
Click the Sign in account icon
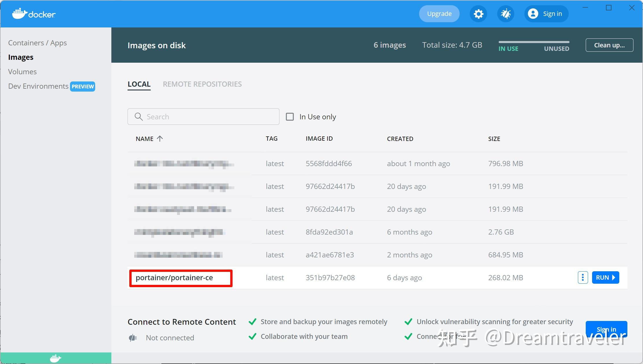click(x=533, y=14)
